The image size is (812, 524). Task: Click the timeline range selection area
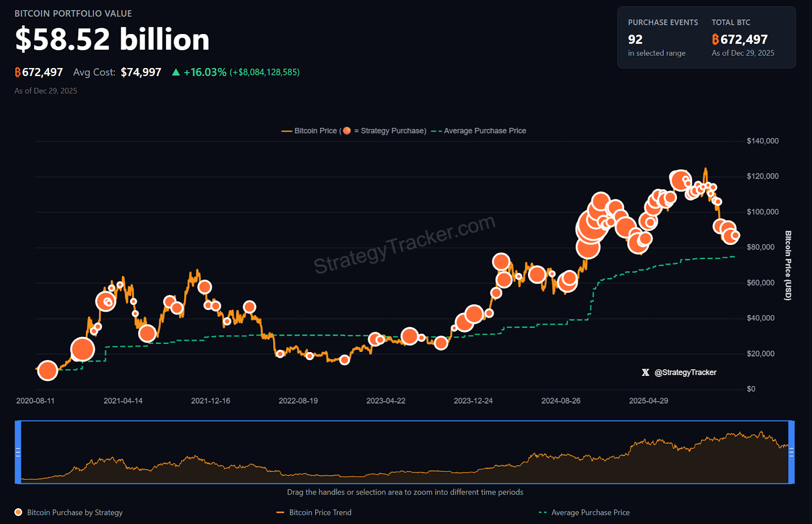coord(406,451)
